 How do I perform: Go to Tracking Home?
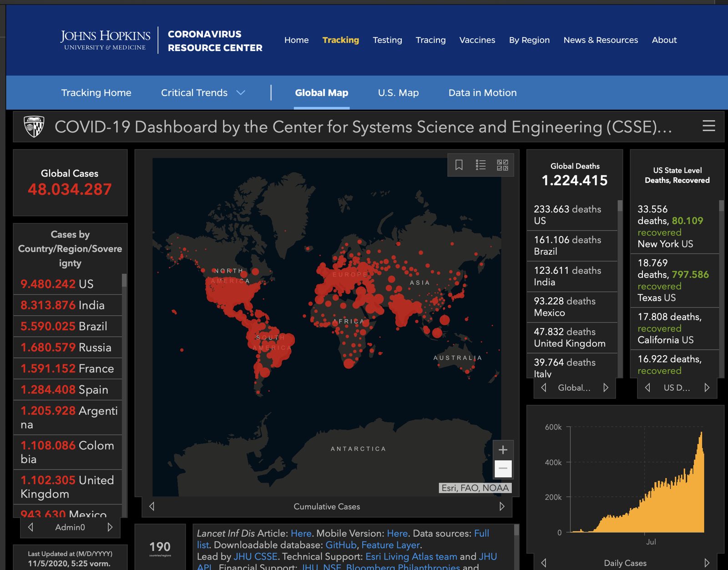96,93
